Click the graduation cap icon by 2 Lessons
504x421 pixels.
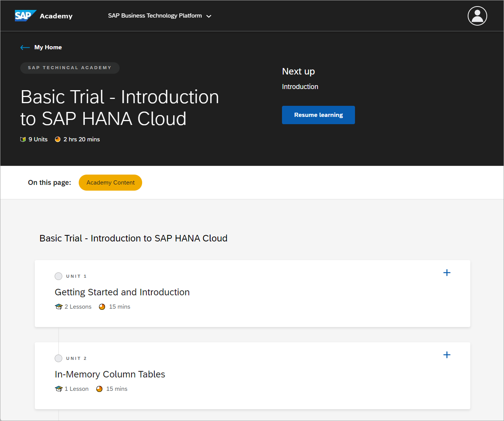click(58, 307)
